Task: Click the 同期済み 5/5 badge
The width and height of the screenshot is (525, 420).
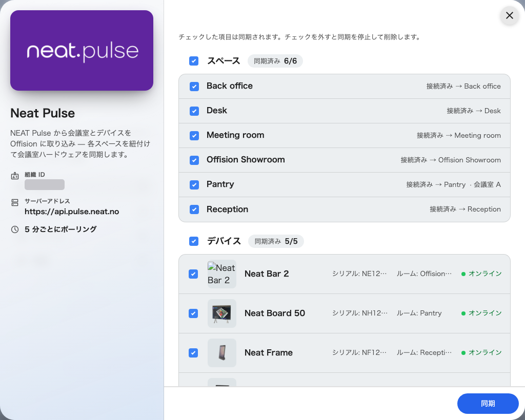Action: (x=276, y=241)
